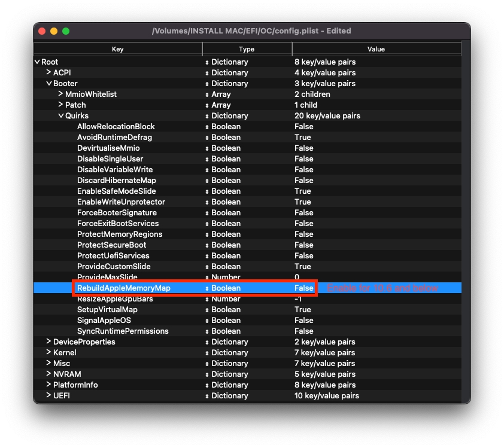Screen dimensions: 504x448
Task: Select the SyncRuntimePermissions key
Action: pos(123,331)
